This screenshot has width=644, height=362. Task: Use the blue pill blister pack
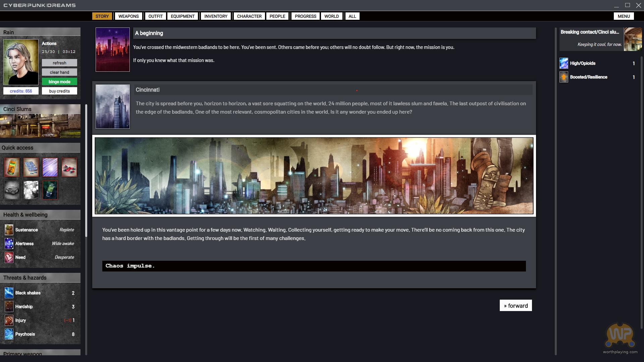[x=31, y=167]
